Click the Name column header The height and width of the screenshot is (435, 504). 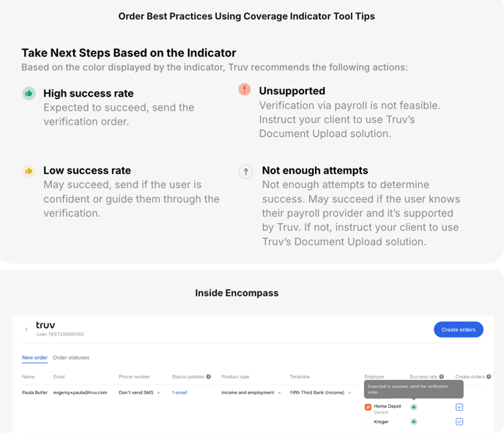[x=28, y=376]
